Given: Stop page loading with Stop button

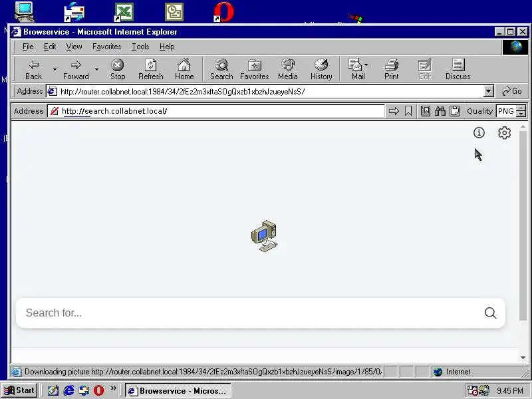Looking at the screenshot, I should pyautogui.click(x=118, y=70).
